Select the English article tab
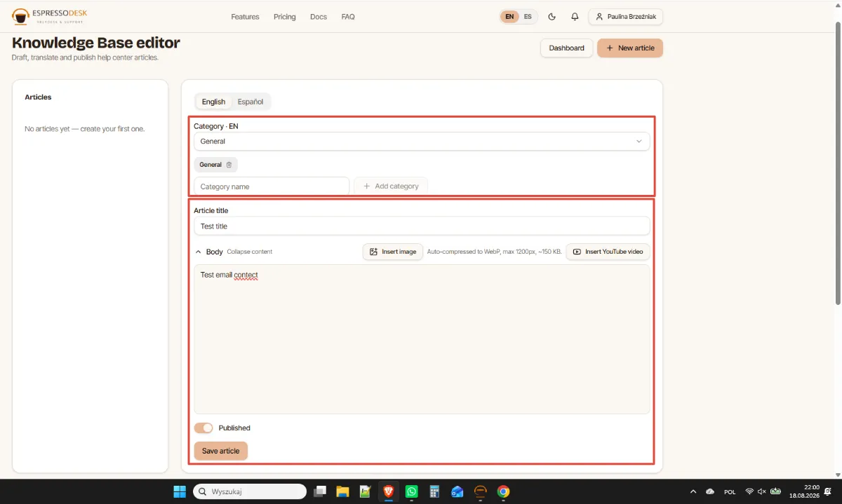 click(x=213, y=102)
